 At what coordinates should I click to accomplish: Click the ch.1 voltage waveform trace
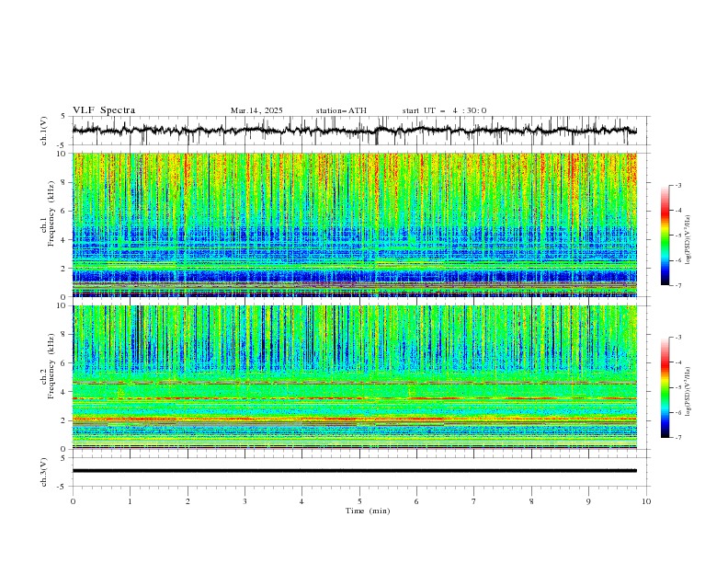(x=354, y=131)
